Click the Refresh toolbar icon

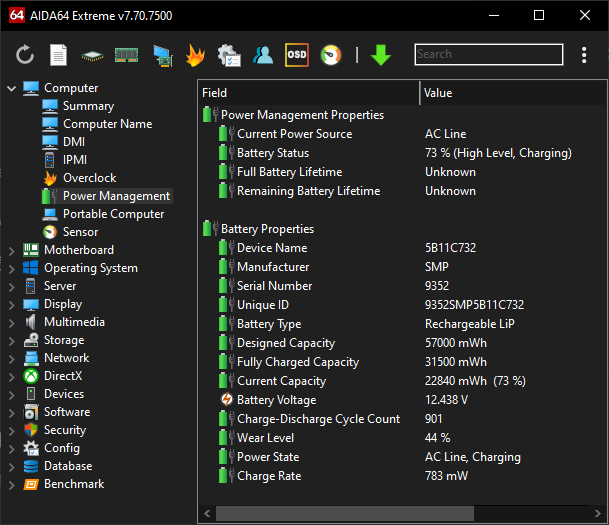(25, 55)
